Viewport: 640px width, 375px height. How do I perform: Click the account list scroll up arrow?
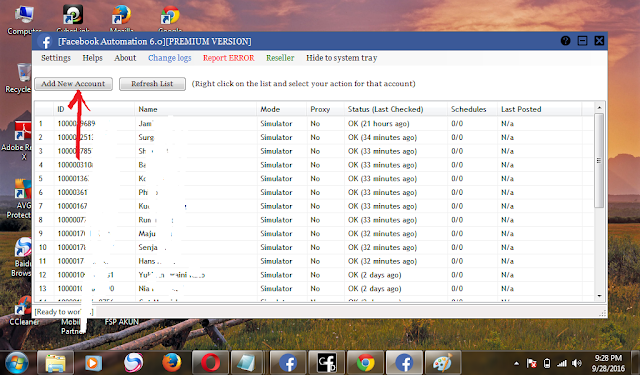click(599, 108)
